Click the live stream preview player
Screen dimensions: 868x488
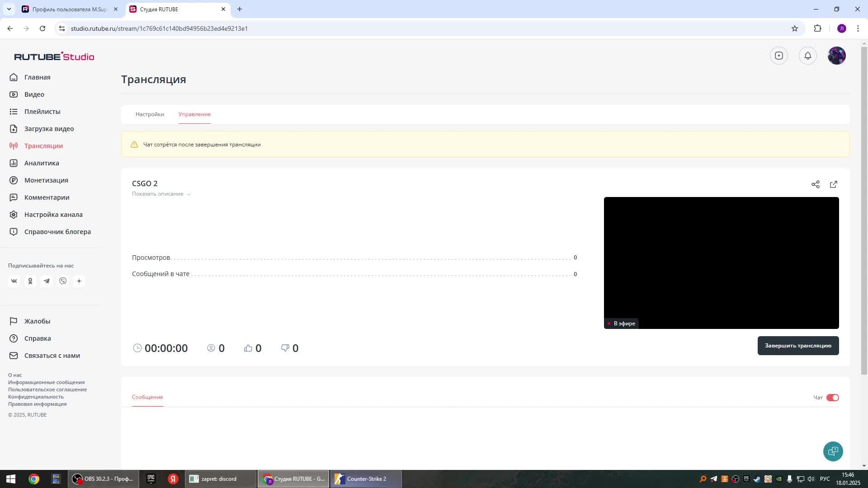pyautogui.click(x=721, y=263)
